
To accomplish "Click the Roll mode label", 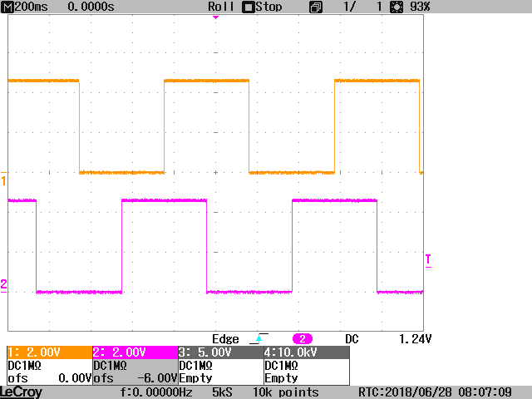I will pyautogui.click(x=221, y=7).
